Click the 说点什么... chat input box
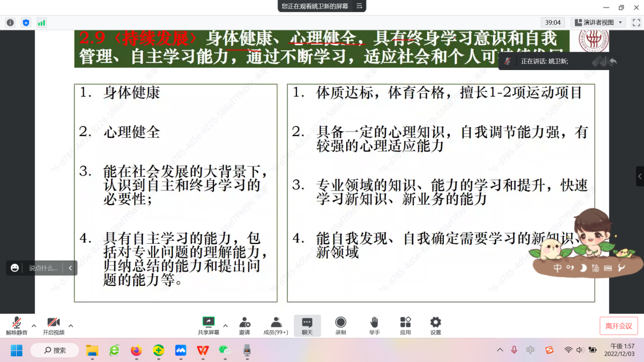 [x=43, y=268]
